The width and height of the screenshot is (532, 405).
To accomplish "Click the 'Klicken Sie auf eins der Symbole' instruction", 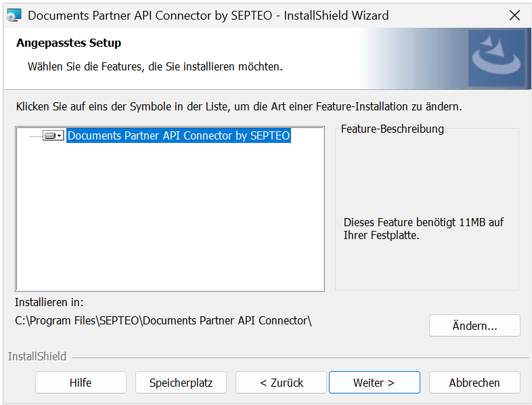I will (x=239, y=106).
